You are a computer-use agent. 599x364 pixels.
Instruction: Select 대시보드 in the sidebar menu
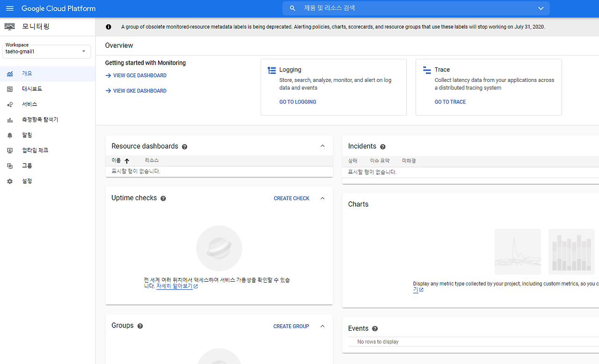tap(48, 89)
